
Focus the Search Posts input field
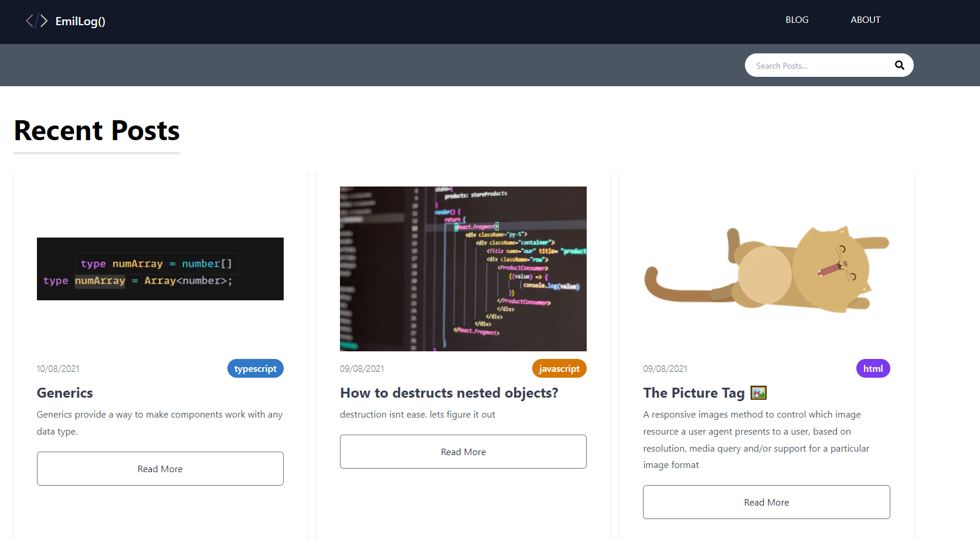[x=818, y=66]
